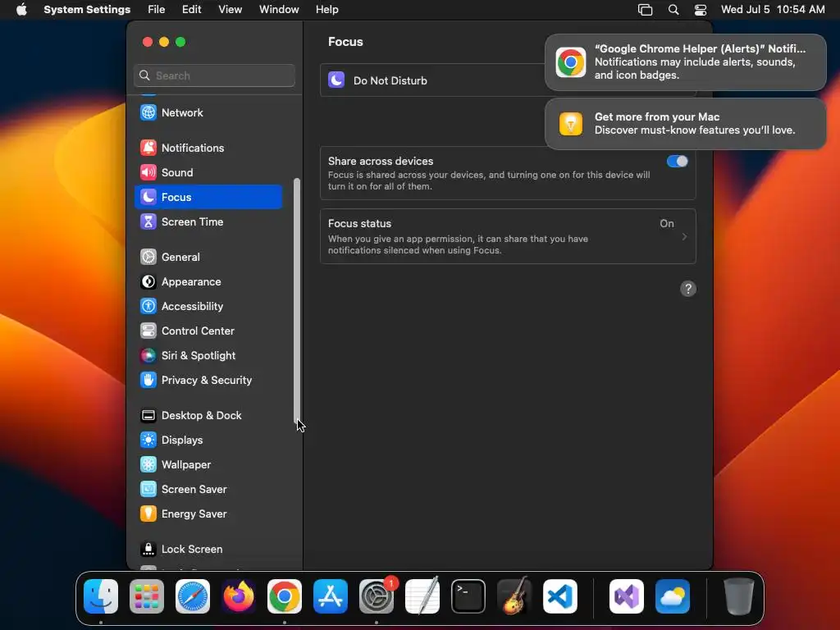Open the Weather app in the Dock
The width and height of the screenshot is (840, 630).
tap(673, 596)
